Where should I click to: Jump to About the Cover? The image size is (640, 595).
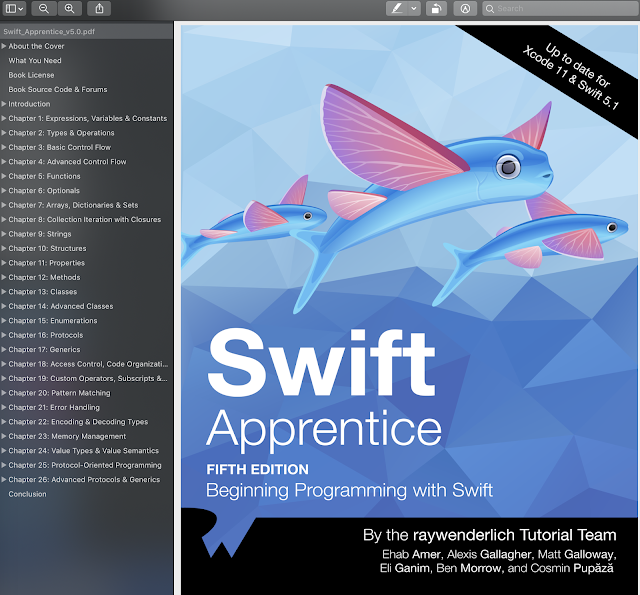[36, 46]
